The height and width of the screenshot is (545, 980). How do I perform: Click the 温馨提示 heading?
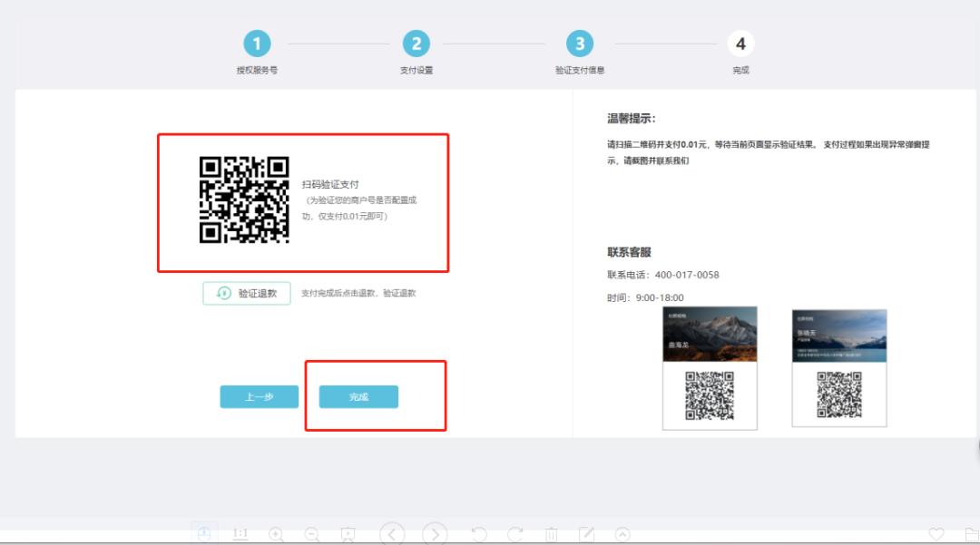(632, 119)
